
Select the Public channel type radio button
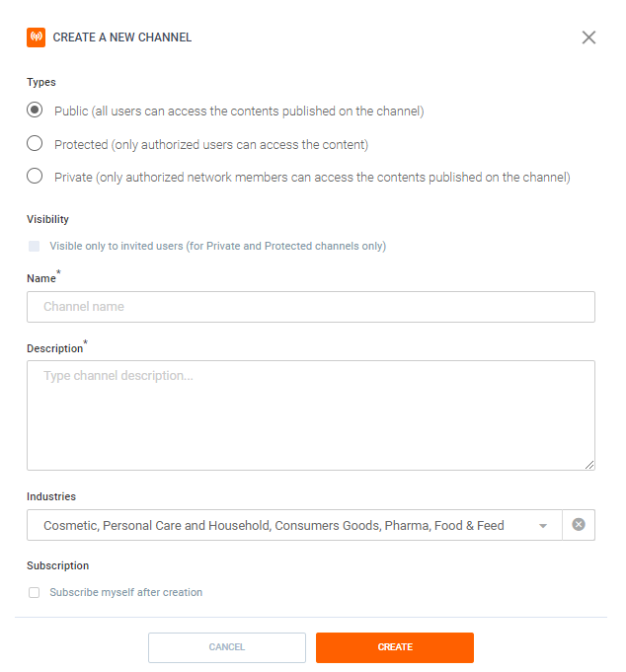35,111
